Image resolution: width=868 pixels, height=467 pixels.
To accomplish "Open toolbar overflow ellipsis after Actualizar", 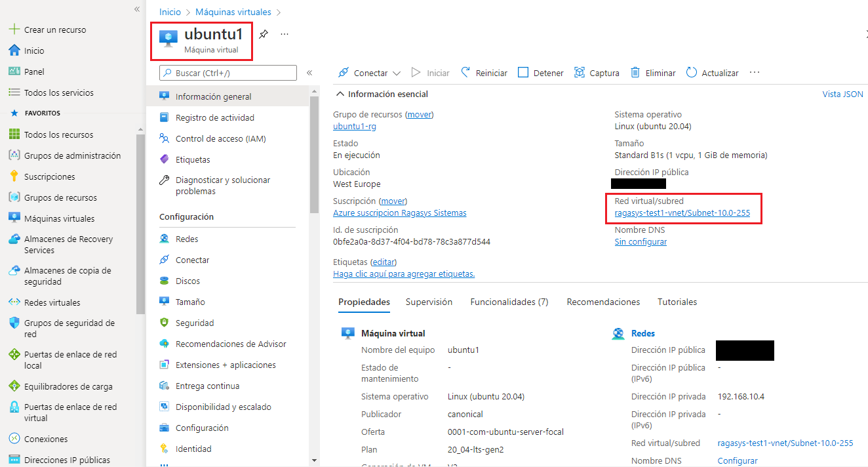I will 755,72.
